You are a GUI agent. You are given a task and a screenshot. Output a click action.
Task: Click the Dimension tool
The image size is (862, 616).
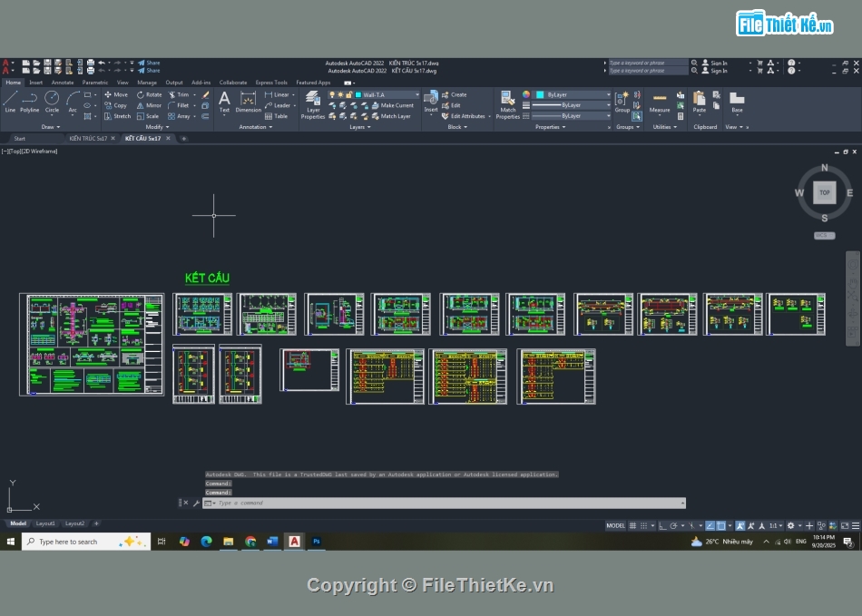248,101
